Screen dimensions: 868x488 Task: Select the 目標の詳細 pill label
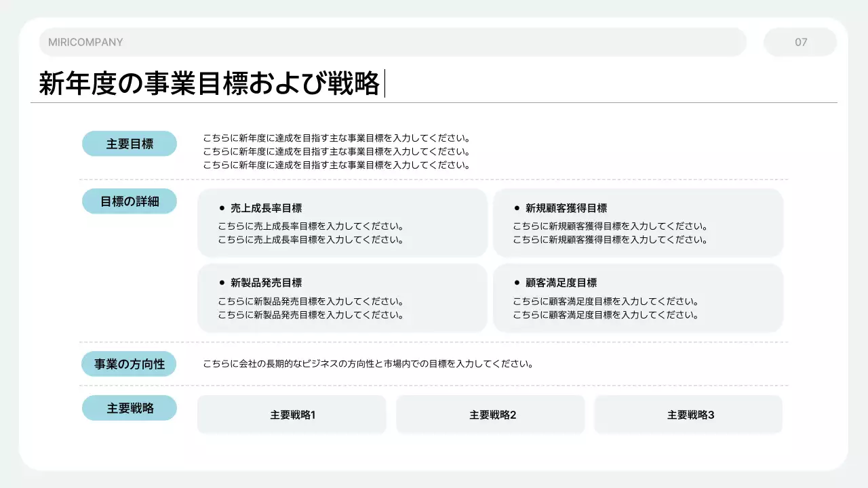pos(130,201)
